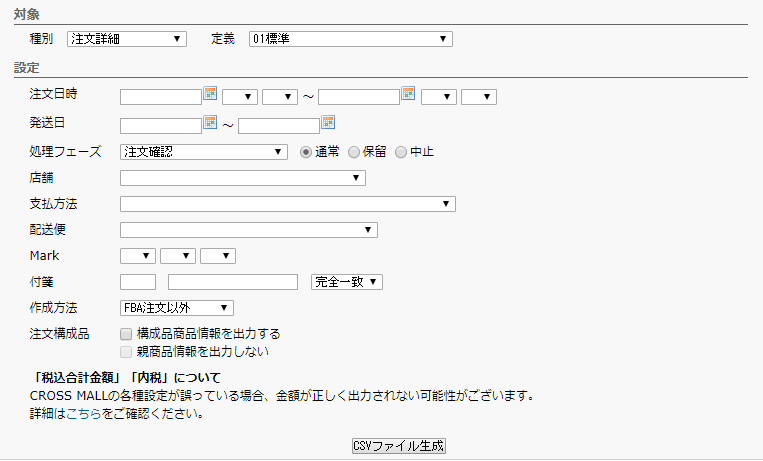Select the 通常 radio button
The width and height of the screenshot is (763, 461).
tap(306, 152)
